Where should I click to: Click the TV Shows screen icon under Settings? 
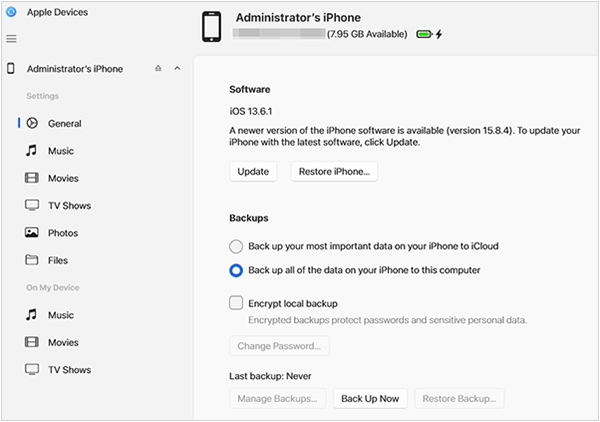[32, 205]
